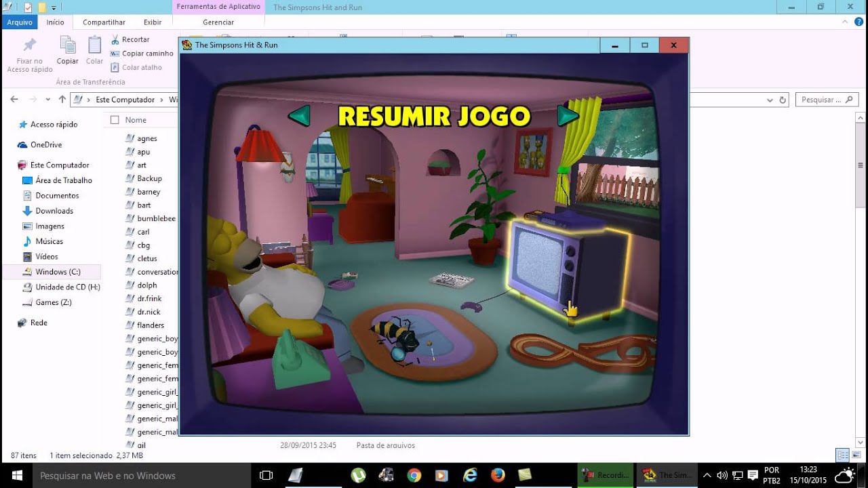Open Documentos in navigation pane
Screen dimensions: 868x488
57,196
